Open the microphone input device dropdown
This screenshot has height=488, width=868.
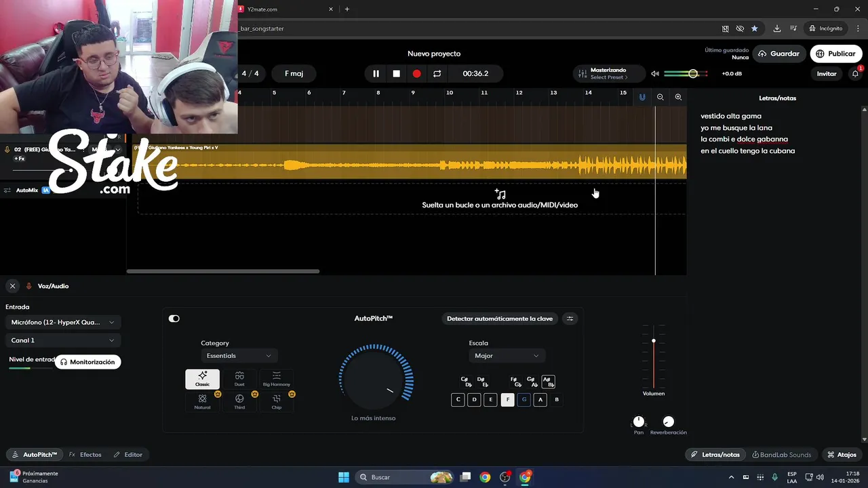pos(63,323)
